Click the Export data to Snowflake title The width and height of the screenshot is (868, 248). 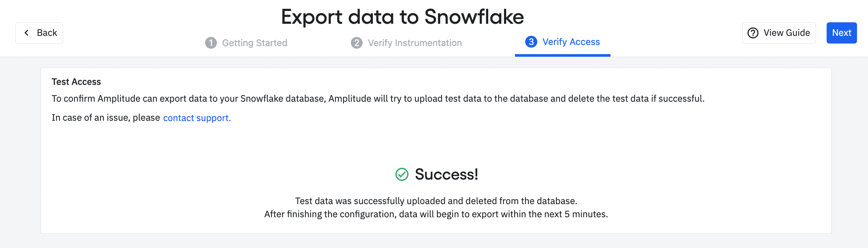pos(403,17)
